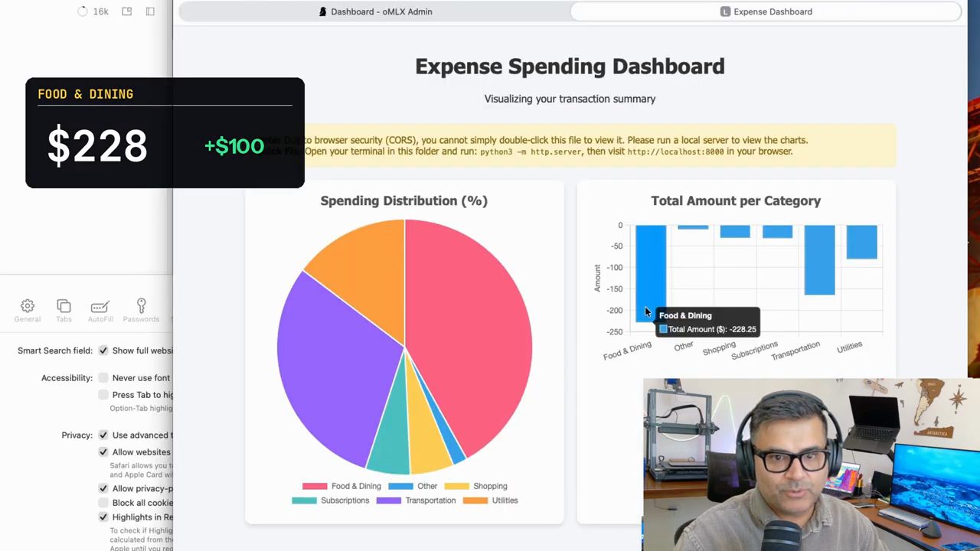
Task: Toggle Subscriptions legend swatch
Action: pyautogui.click(x=304, y=500)
